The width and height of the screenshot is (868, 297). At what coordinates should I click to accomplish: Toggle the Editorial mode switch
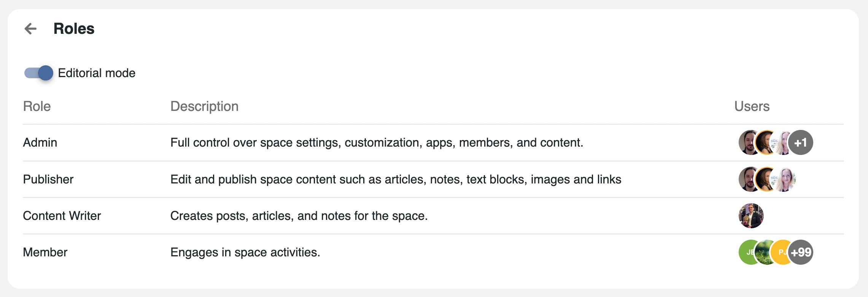click(39, 73)
